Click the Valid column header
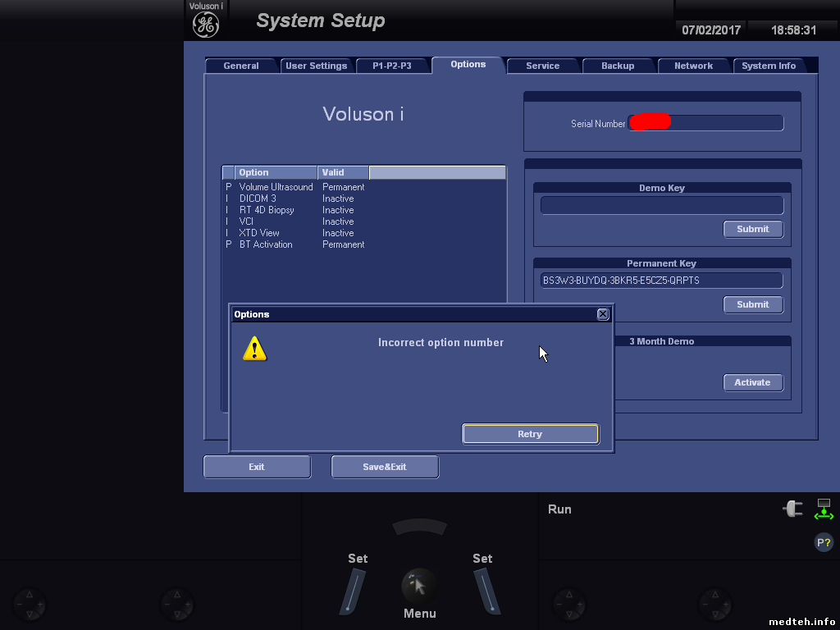 pyautogui.click(x=342, y=172)
